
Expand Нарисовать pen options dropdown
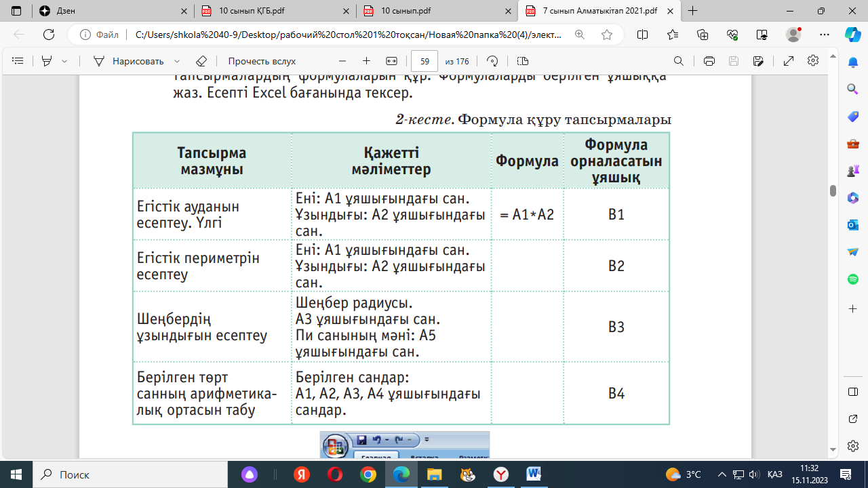click(x=177, y=61)
